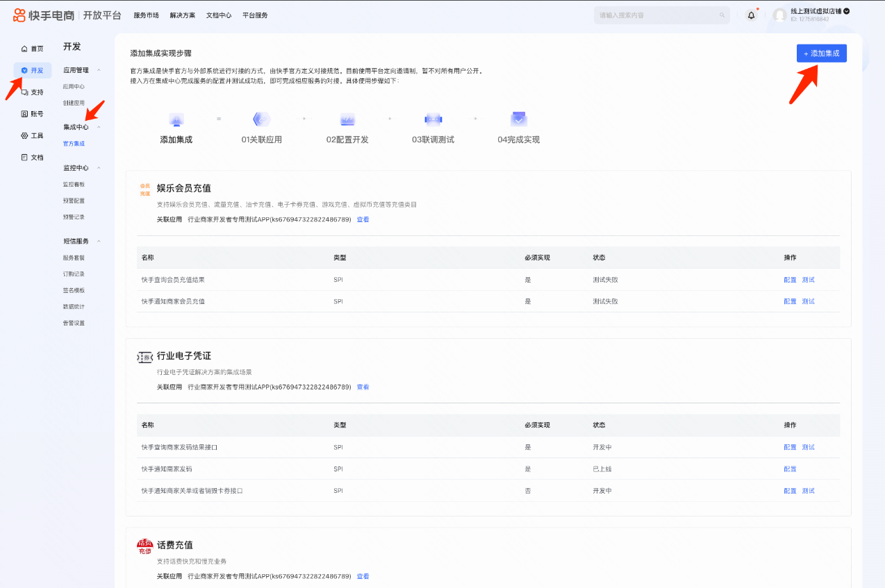Click the user avatar picture
Viewport: 885px width, 588px height.
tap(780, 15)
